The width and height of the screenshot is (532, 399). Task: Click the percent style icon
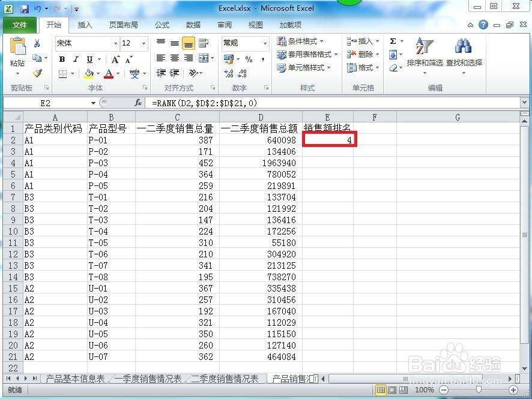[249, 59]
